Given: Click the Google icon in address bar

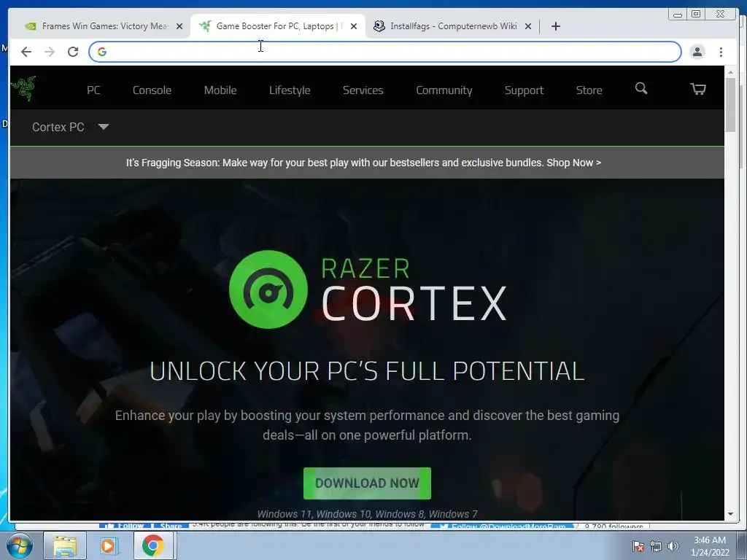Looking at the screenshot, I should pyautogui.click(x=102, y=52).
